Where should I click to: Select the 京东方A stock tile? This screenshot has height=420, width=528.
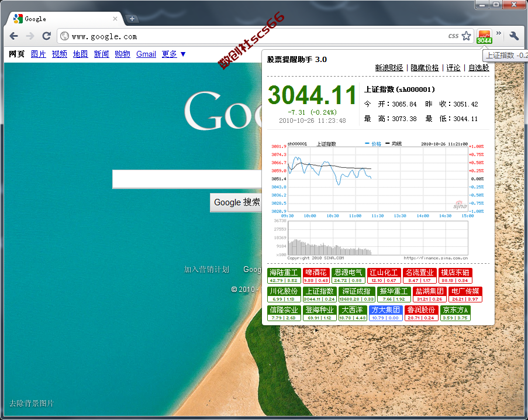click(455, 313)
